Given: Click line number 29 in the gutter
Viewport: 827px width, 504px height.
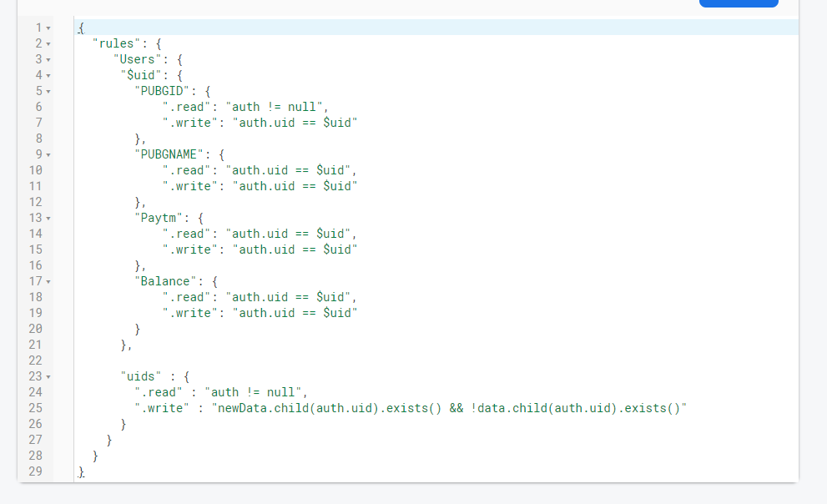Looking at the screenshot, I should 35,471.
